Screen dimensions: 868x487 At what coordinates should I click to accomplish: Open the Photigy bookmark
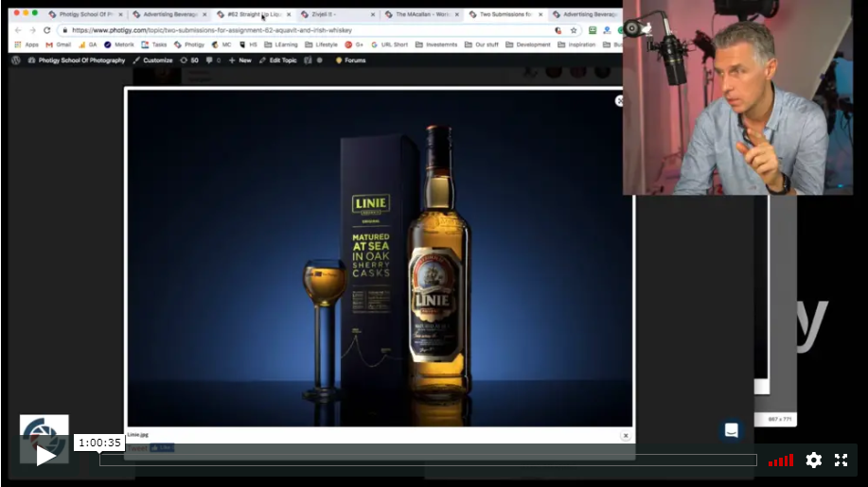click(189, 44)
